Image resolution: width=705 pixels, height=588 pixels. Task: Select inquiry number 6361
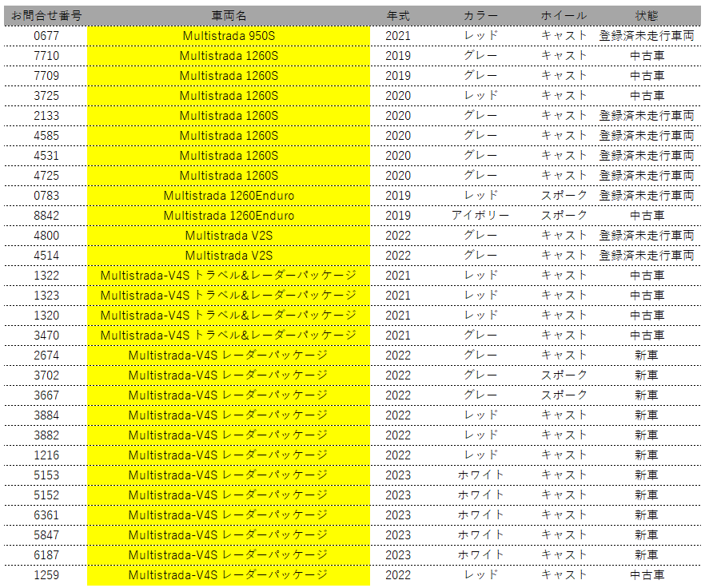pyautogui.click(x=46, y=515)
